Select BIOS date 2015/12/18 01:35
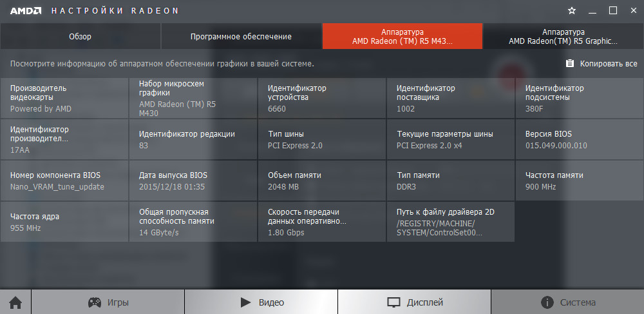 coord(172,187)
